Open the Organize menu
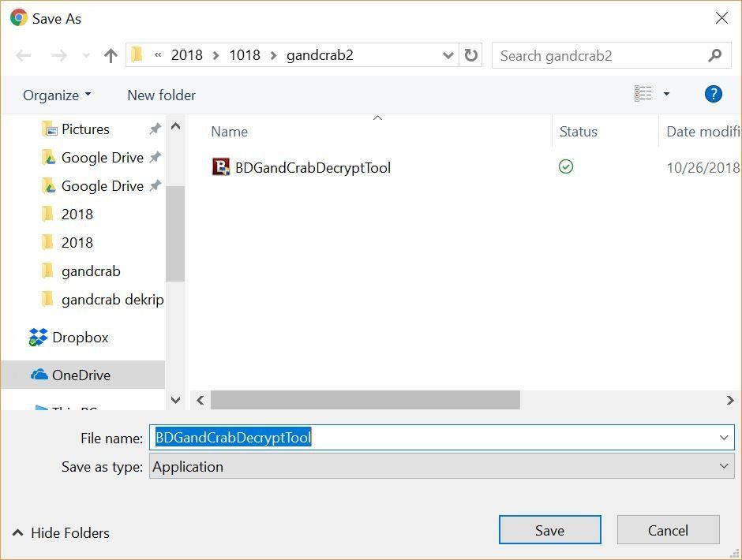This screenshot has width=742, height=560. coord(57,95)
